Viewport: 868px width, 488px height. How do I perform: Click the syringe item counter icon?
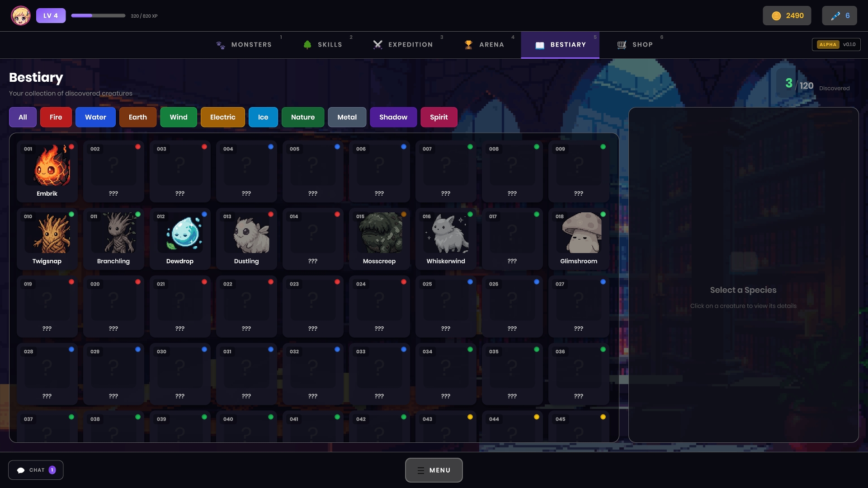(835, 16)
